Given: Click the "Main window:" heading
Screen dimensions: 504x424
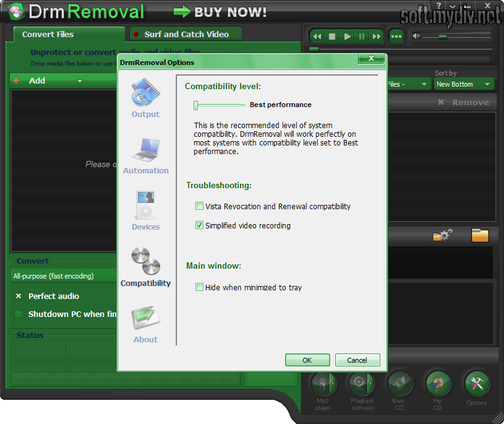Looking at the screenshot, I should point(213,266).
